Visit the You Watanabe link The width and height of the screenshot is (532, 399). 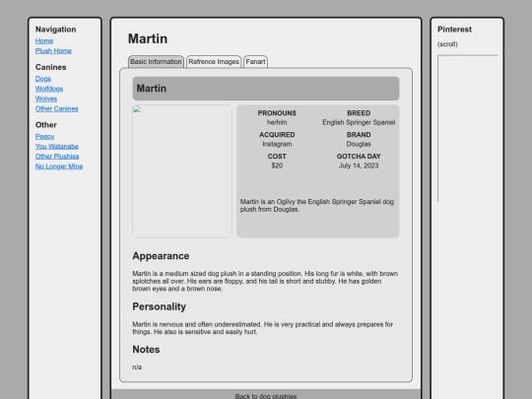pyautogui.click(x=57, y=147)
